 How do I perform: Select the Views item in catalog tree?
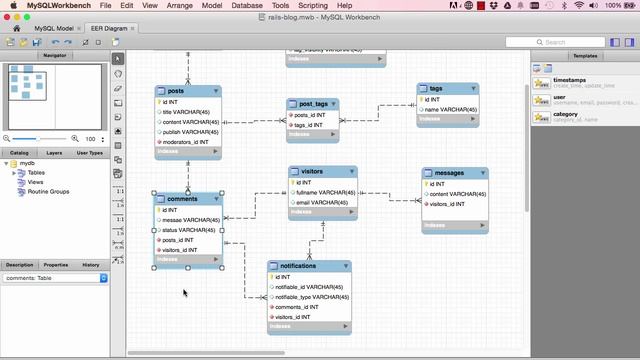point(35,182)
